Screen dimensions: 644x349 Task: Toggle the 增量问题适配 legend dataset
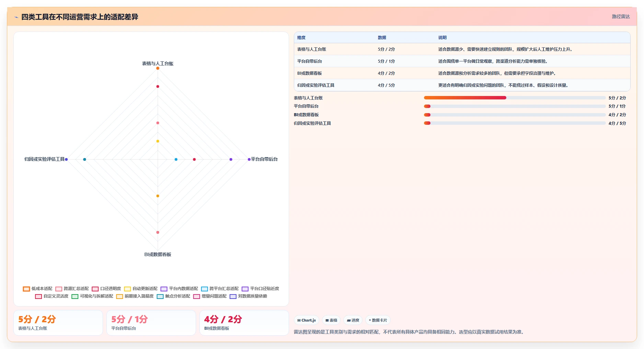[x=210, y=296]
